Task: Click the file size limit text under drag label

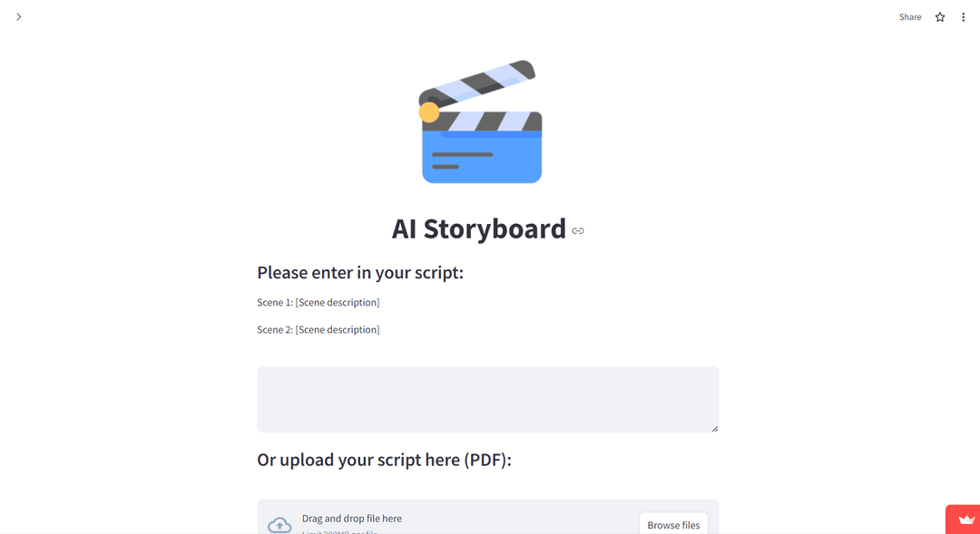Action: pyautogui.click(x=339, y=531)
